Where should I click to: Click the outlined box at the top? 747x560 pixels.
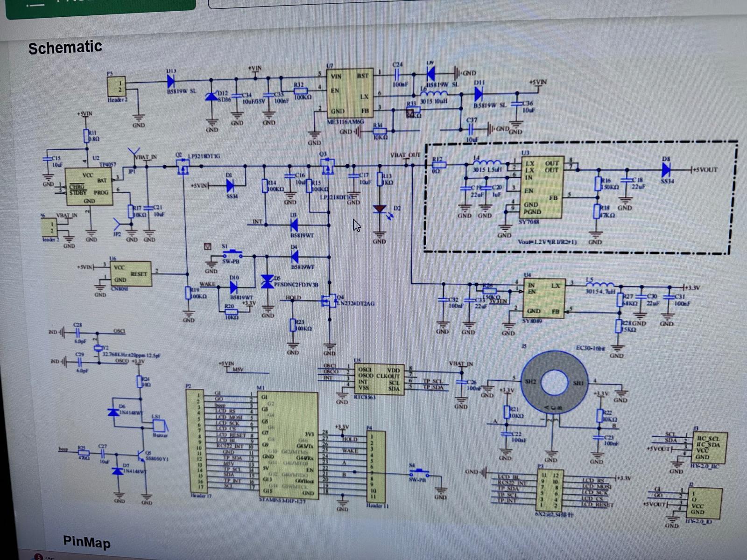pyautogui.click(x=476, y=4)
